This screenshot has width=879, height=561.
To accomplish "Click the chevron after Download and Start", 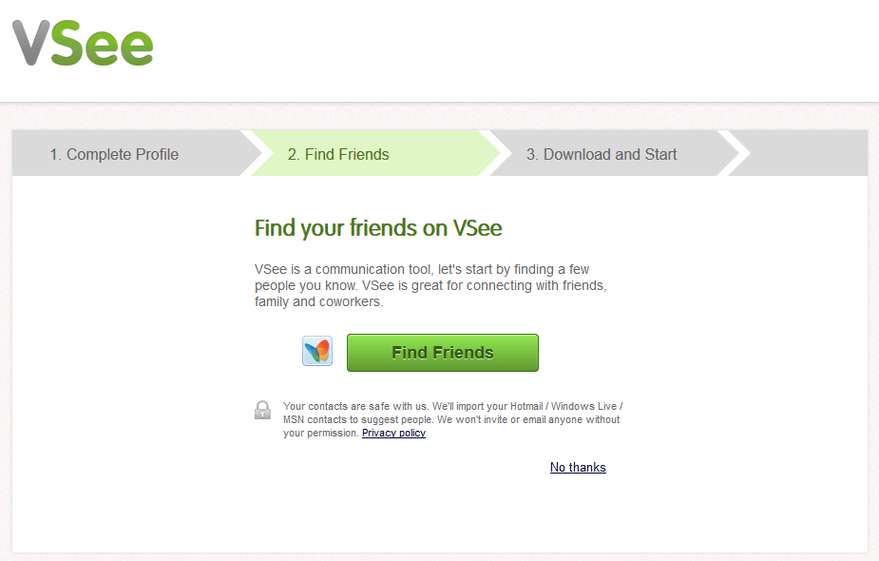I will tap(734, 153).
